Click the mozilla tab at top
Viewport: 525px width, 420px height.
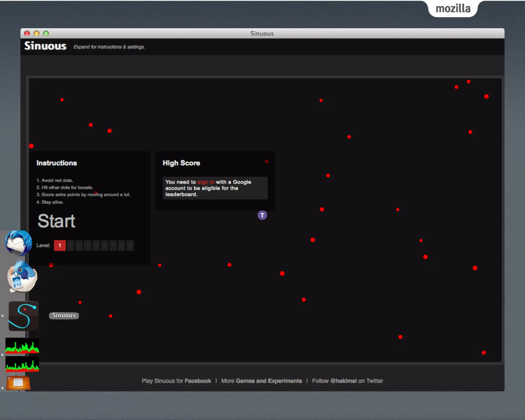click(x=453, y=9)
